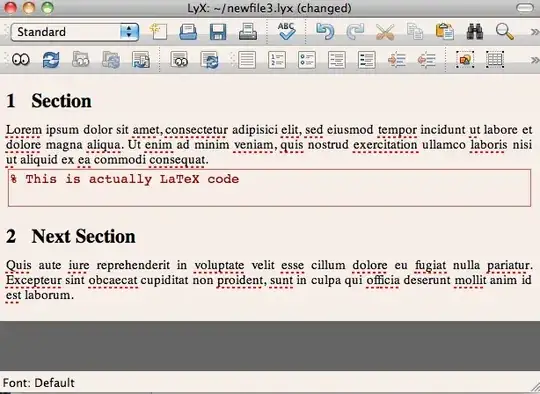This screenshot has height=394, width=540.
Task: Click the window resize grip in the corner
Action: pyautogui.click(x=535, y=387)
